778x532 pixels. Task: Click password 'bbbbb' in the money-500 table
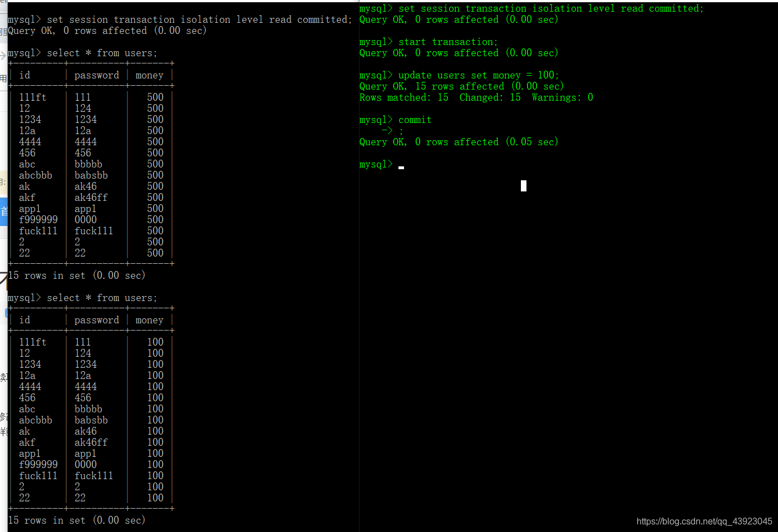(88, 164)
